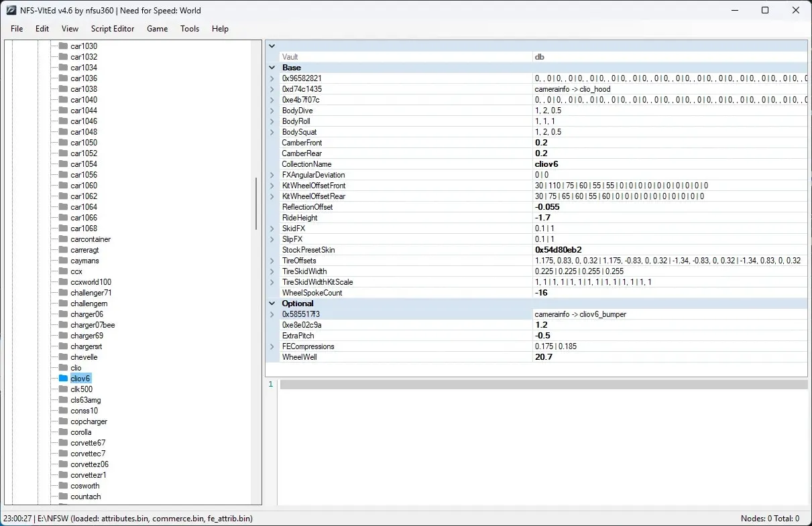Click the clk500 folder icon
This screenshot has width=812, height=526.
tap(64, 389)
